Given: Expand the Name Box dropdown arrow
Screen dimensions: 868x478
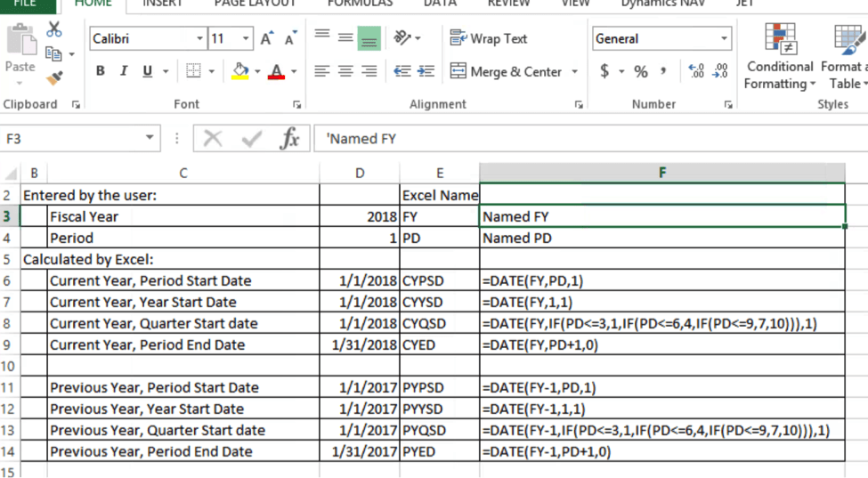Looking at the screenshot, I should coord(150,138).
